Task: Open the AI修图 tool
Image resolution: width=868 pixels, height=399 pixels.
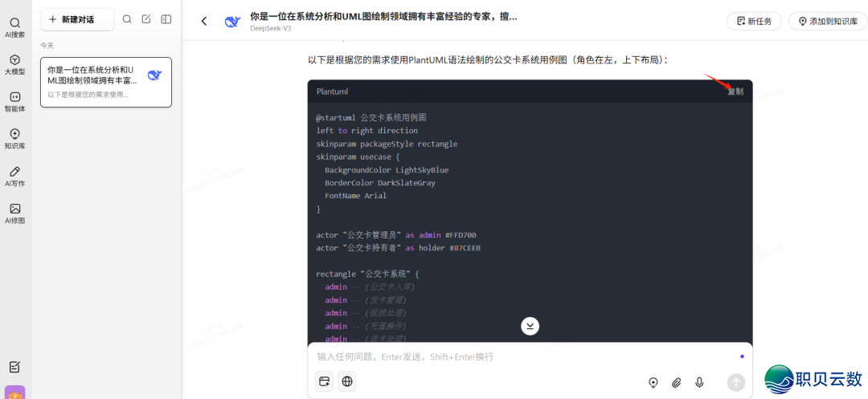Action: click(x=15, y=213)
